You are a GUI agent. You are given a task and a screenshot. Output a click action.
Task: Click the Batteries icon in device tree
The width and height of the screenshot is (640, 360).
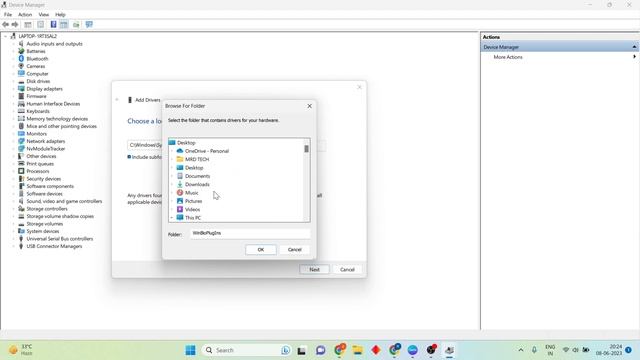point(21,51)
